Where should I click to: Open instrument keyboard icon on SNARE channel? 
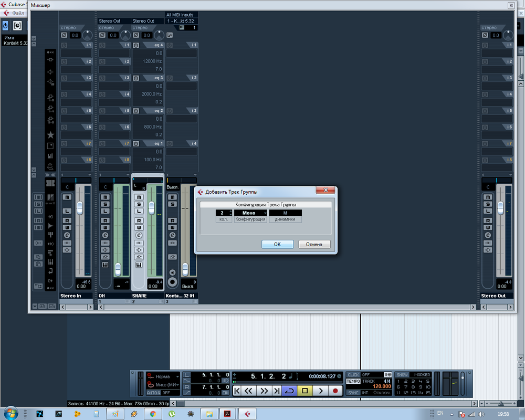[x=139, y=265]
